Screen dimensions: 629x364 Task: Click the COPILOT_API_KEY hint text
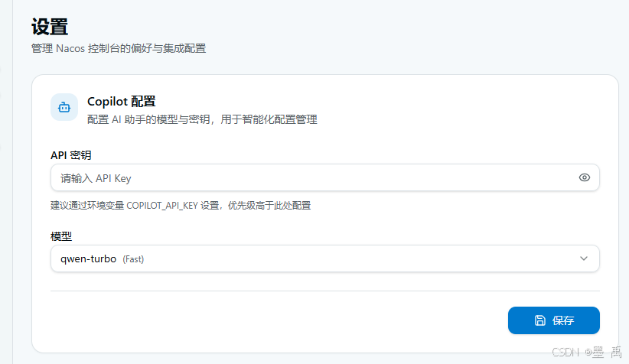point(181,206)
